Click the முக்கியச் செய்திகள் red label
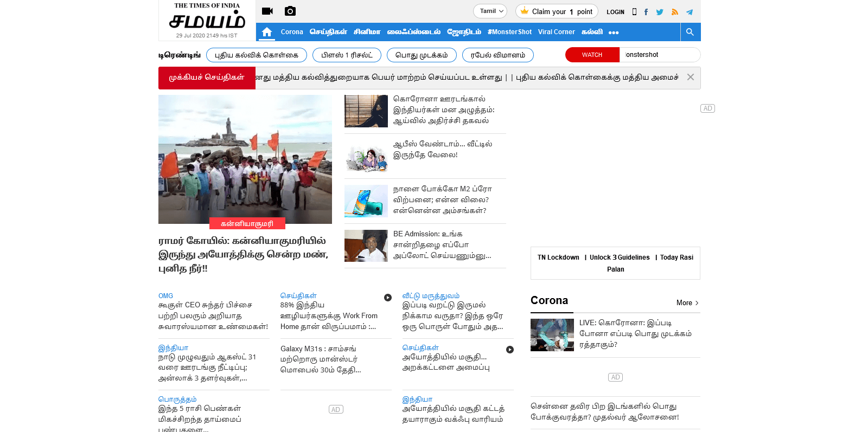This screenshot has width=868, height=432. click(x=207, y=78)
